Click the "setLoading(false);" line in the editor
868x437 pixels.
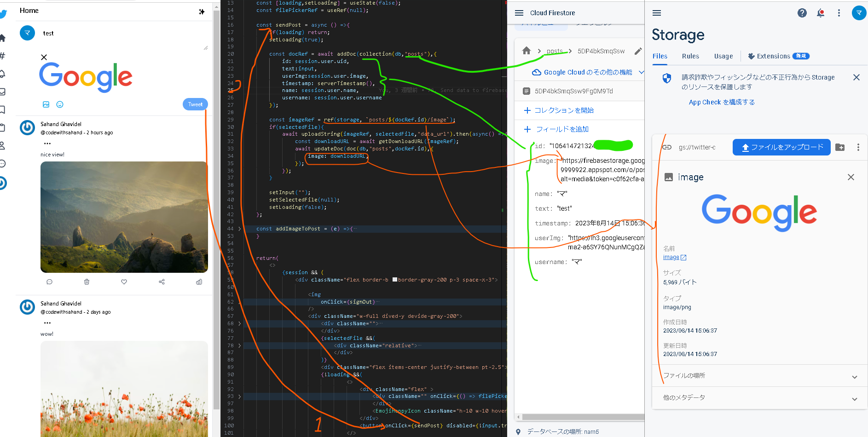click(x=298, y=207)
